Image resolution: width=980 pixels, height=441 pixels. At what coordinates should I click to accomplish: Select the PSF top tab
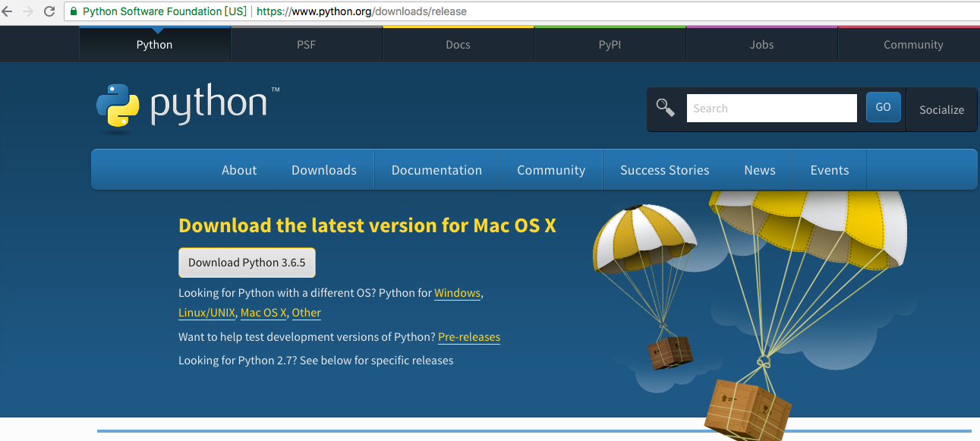(x=307, y=44)
